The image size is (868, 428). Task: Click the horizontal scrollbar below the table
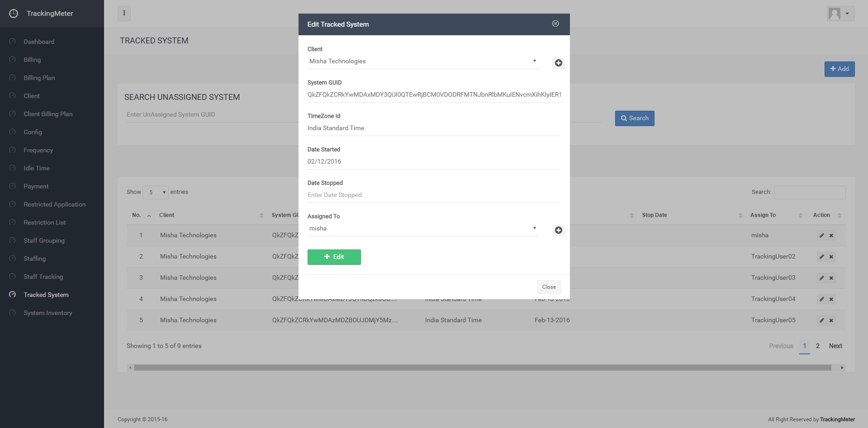click(482, 368)
